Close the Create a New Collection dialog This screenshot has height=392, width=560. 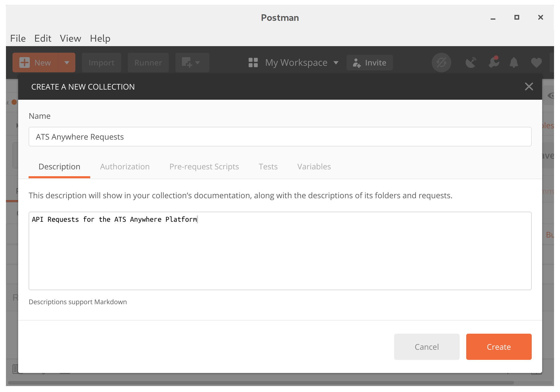click(x=529, y=87)
